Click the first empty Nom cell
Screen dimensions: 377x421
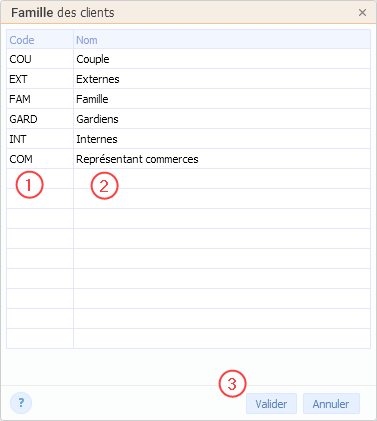pos(222,179)
